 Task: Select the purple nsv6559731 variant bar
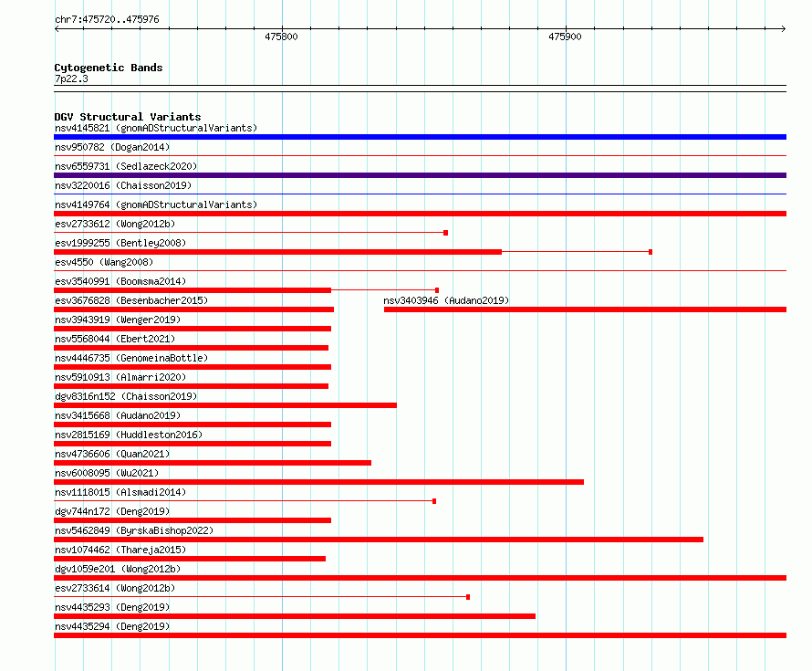click(x=420, y=175)
